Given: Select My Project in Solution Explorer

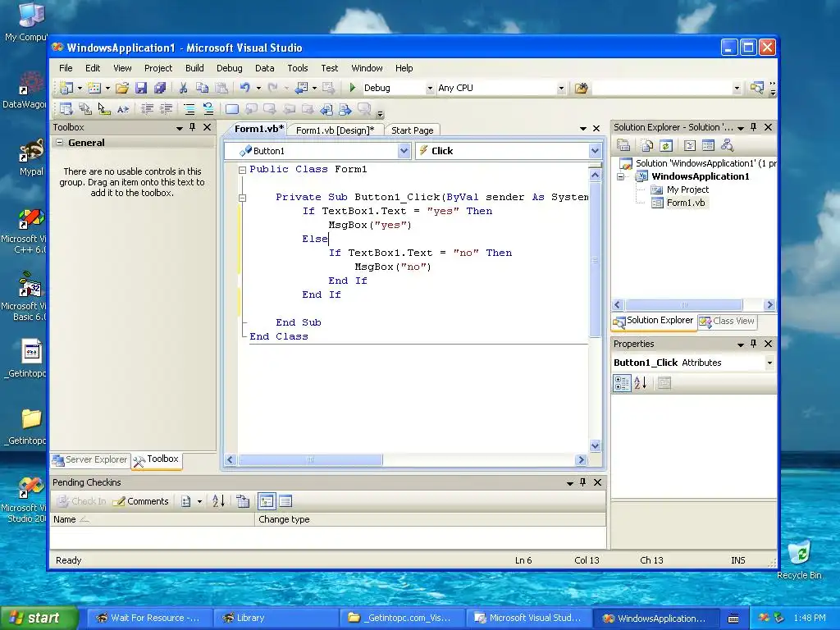Looking at the screenshot, I should tap(687, 189).
